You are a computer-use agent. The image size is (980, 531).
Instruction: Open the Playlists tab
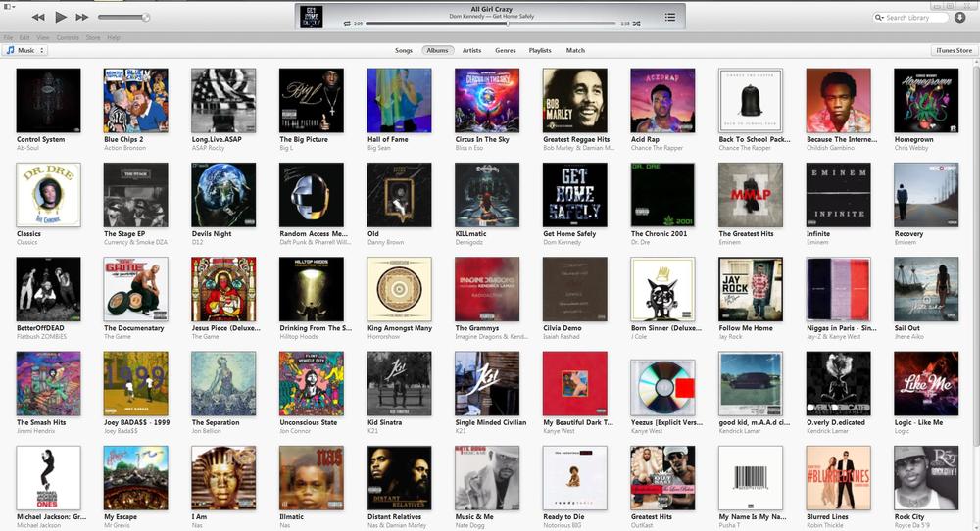click(x=540, y=50)
